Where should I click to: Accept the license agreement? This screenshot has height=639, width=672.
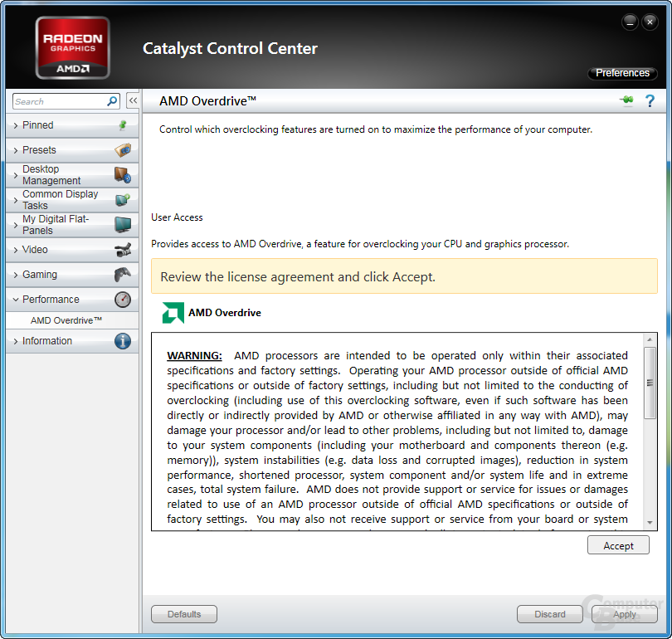pyautogui.click(x=618, y=545)
